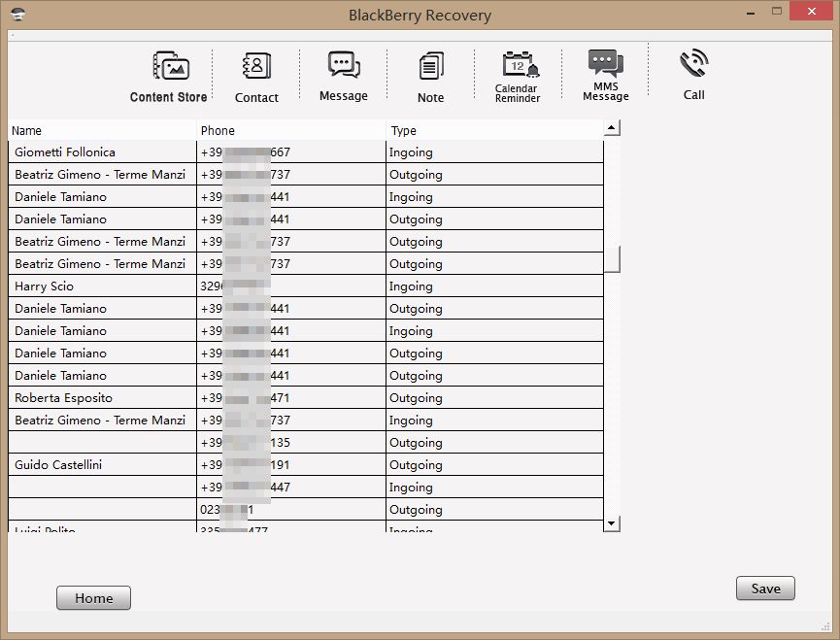Click the Home button

pos(94,597)
